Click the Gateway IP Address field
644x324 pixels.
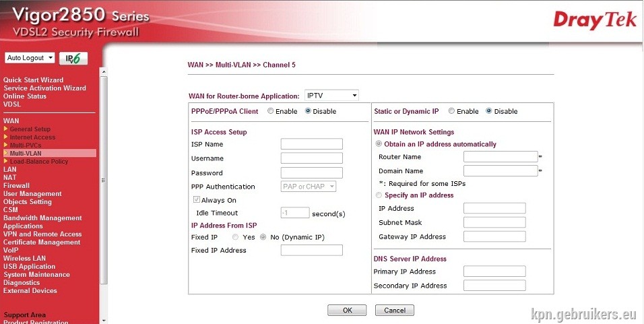pyautogui.click(x=494, y=236)
